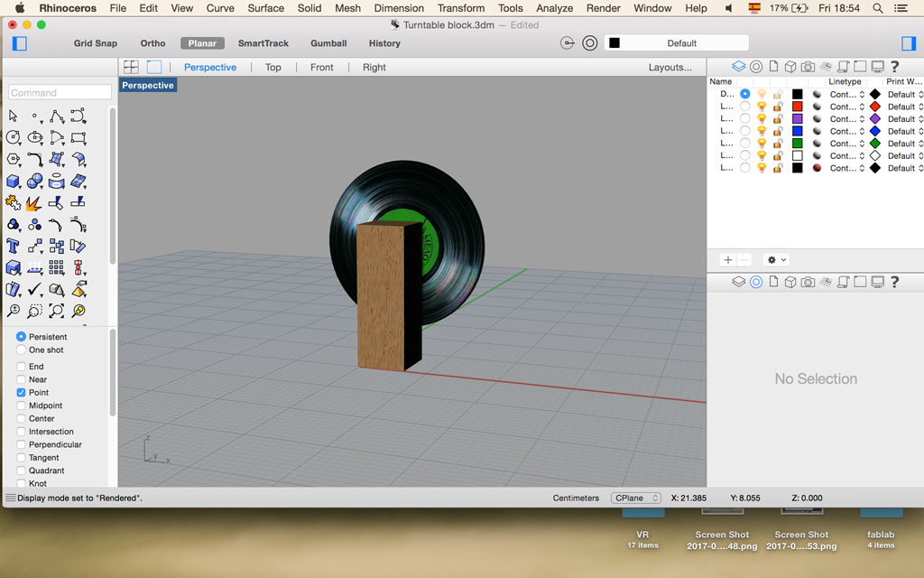924x578 pixels.
Task: Select the Ellipse drawing tool
Action: (x=35, y=137)
